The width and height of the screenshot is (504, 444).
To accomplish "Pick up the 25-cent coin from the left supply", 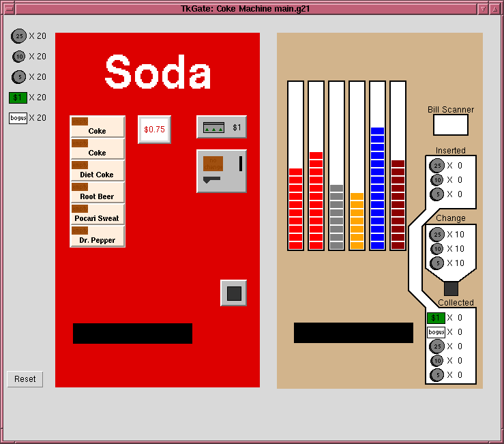I will pyautogui.click(x=19, y=36).
